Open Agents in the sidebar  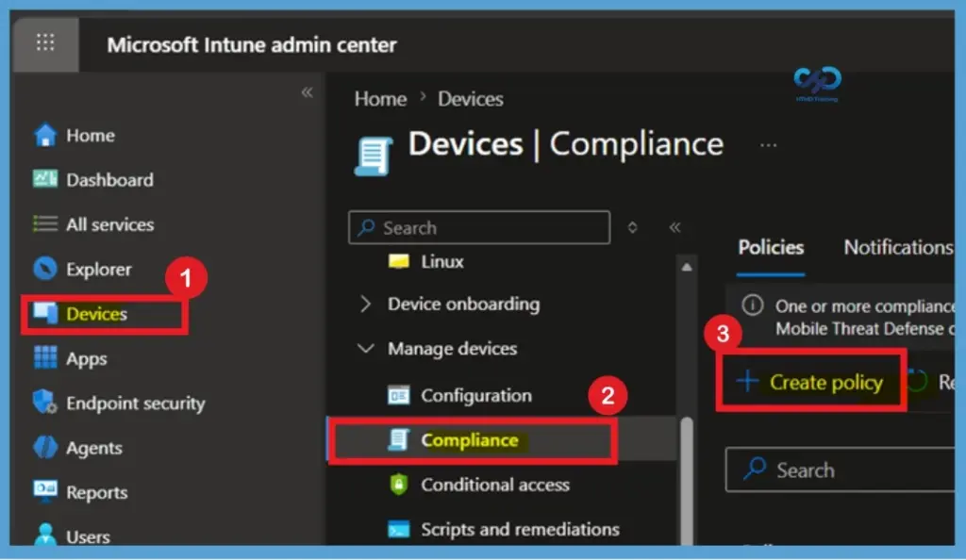(x=94, y=448)
